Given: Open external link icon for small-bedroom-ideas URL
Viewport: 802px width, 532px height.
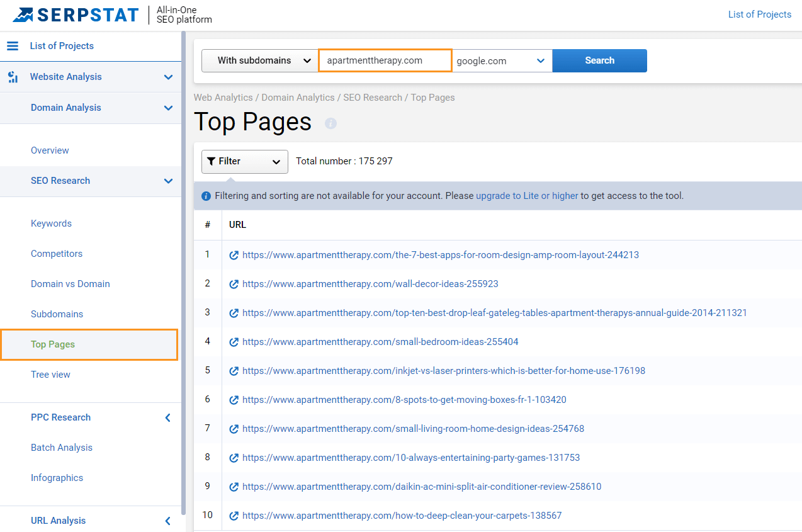Looking at the screenshot, I should point(234,342).
